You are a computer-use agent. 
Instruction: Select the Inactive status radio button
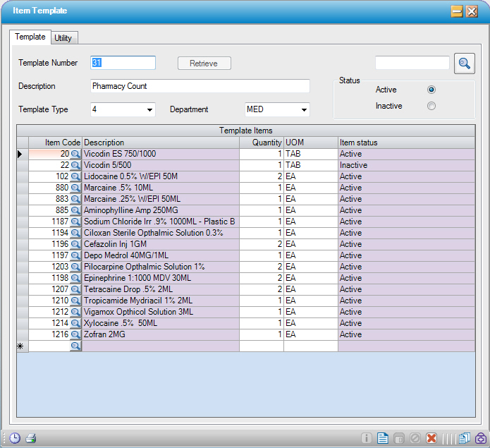pyautogui.click(x=431, y=106)
